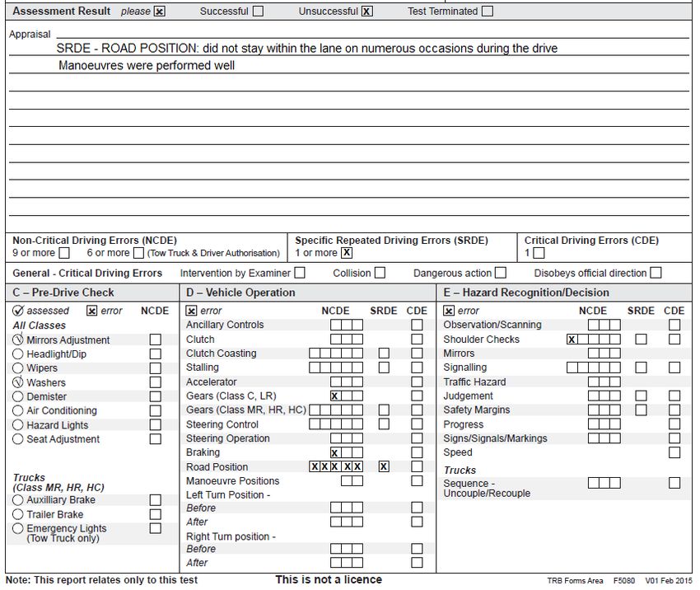700x590 pixels.
Task: Tick the Headlight/Dip NCDE error box
Action: coord(156,354)
